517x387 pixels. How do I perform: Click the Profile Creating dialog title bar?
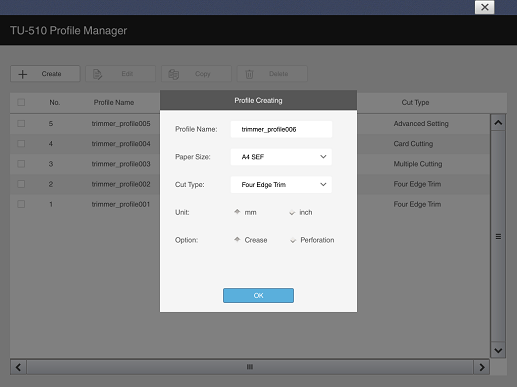[x=258, y=100]
